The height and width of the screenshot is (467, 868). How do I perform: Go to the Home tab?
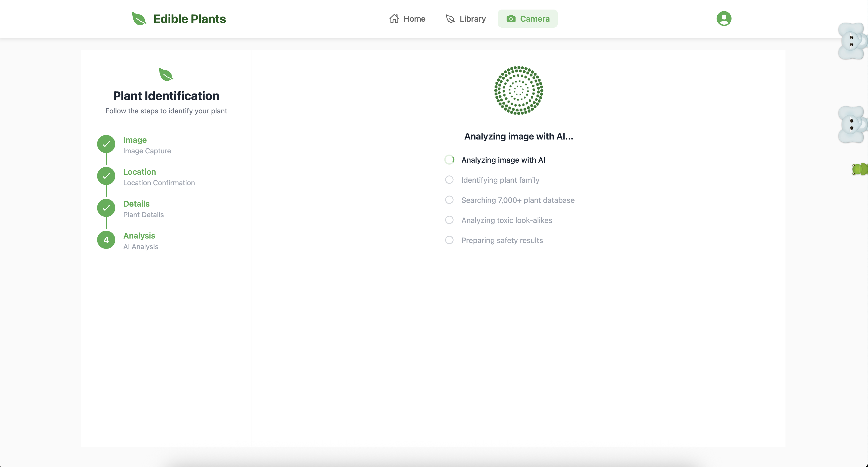414,19
